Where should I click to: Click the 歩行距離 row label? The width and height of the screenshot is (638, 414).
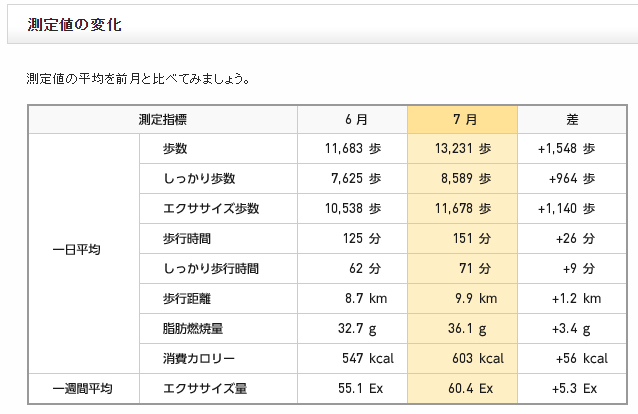point(187,299)
